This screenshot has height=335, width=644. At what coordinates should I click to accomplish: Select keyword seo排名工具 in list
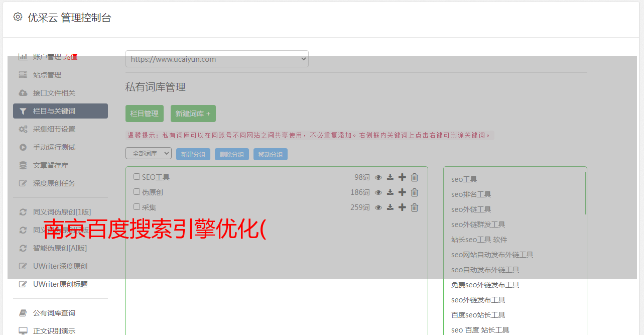[x=471, y=194]
